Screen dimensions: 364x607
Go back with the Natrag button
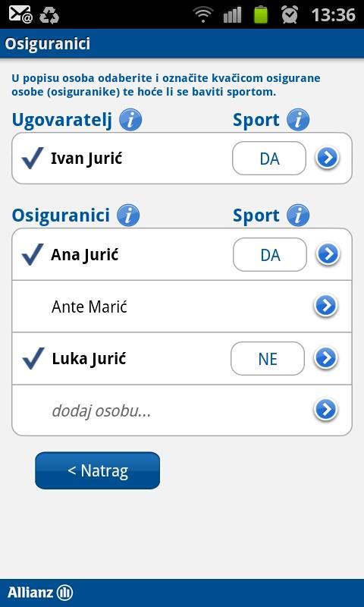coord(98,470)
